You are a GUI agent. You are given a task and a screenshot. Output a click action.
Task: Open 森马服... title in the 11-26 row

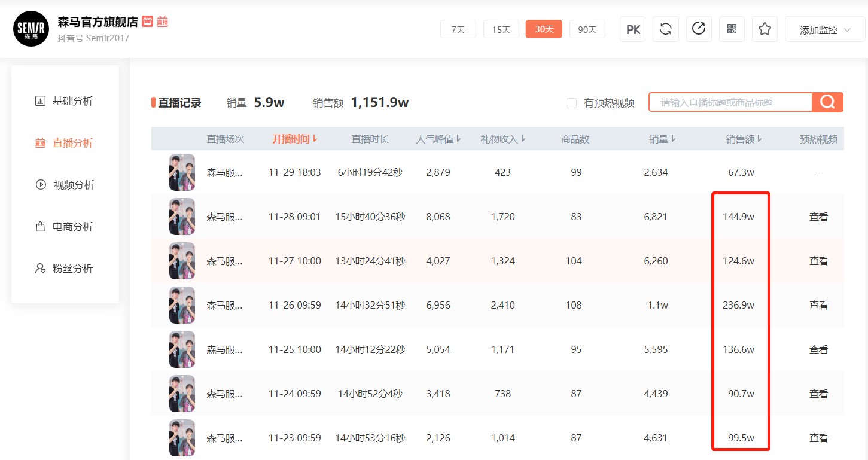click(x=225, y=305)
